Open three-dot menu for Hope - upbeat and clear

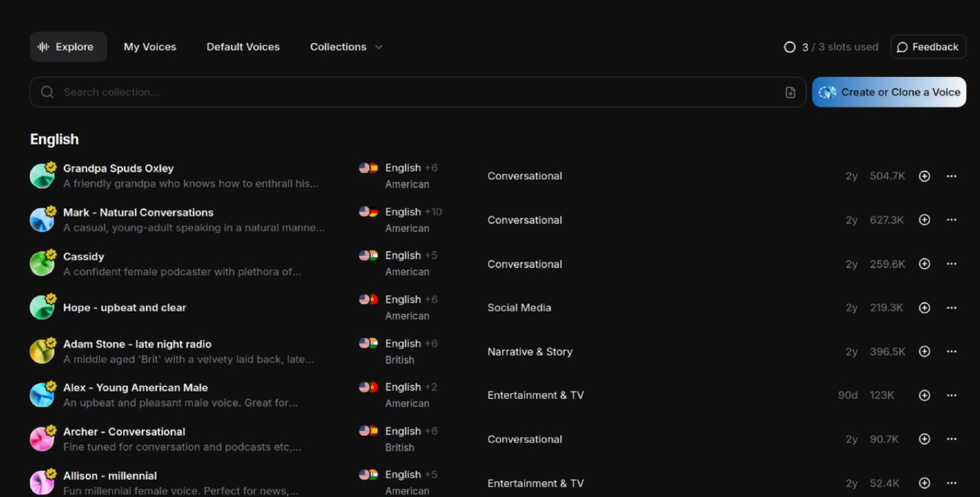[951, 308]
